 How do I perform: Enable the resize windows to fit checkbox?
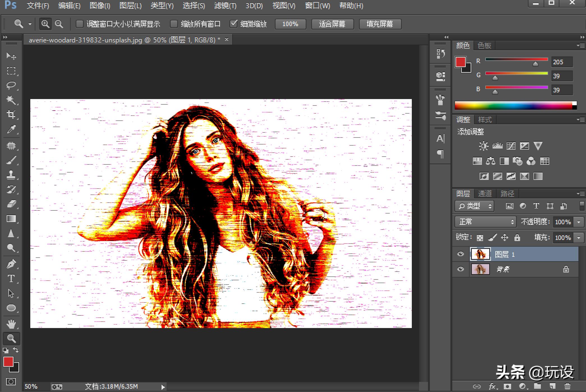pos(80,24)
